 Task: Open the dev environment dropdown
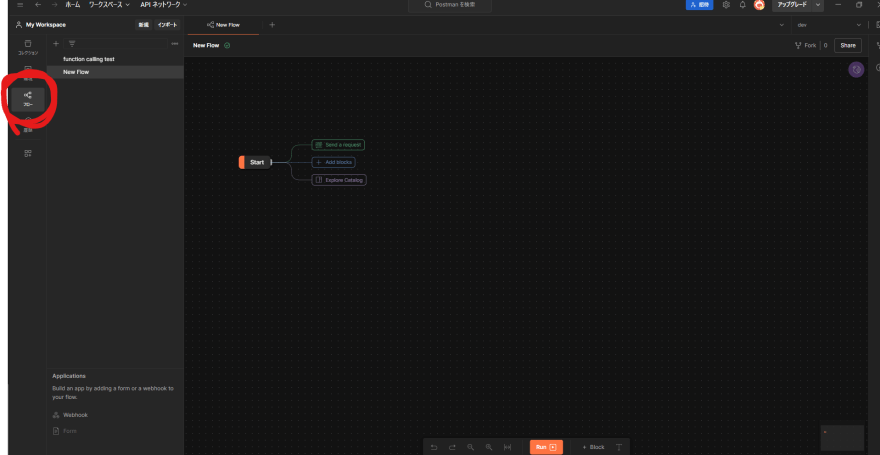(x=829, y=25)
